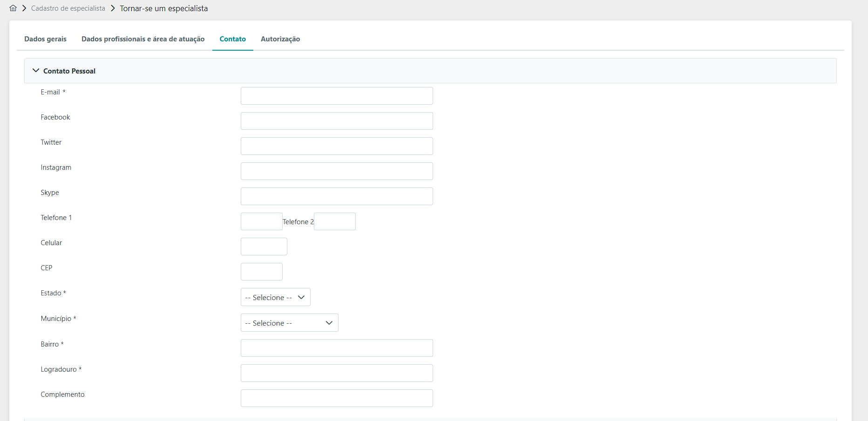Select the Contato tab

232,39
